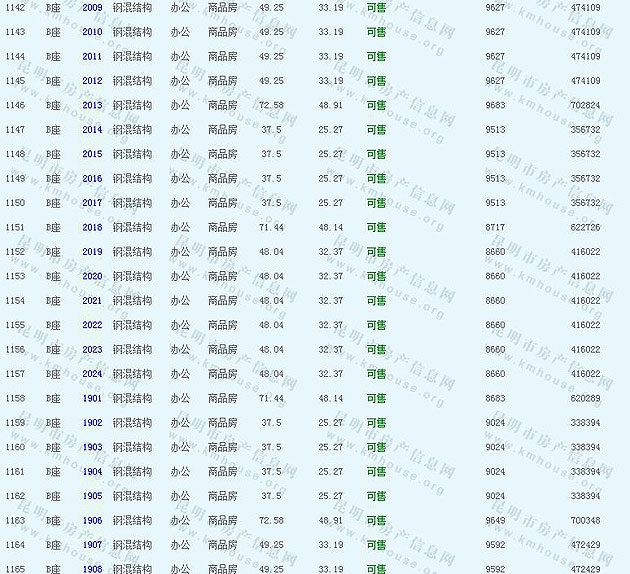630x574 pixels.
Task: Click total price 700348 cell
Action: tap(585, 520)
